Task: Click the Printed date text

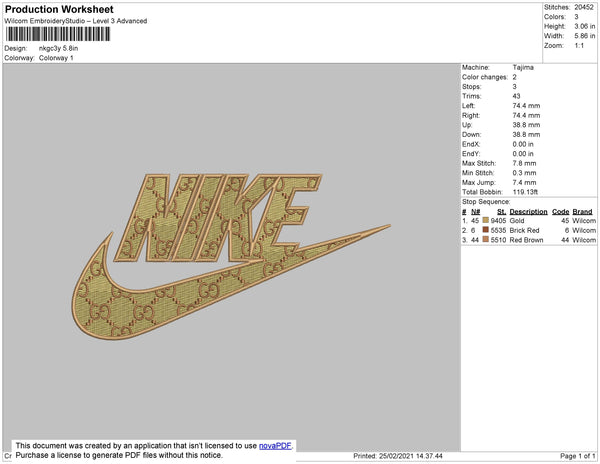Action: [x=398, y=456]
